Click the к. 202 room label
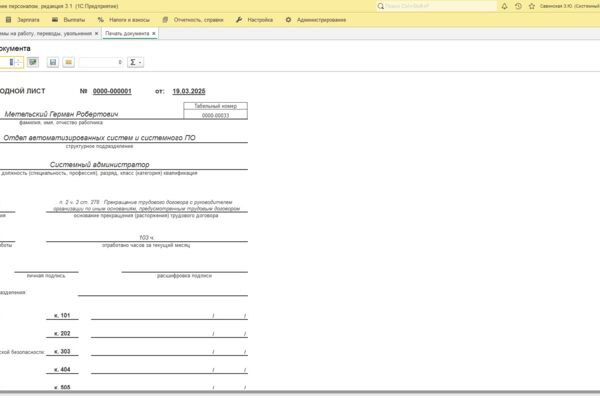 coord(62,333)
